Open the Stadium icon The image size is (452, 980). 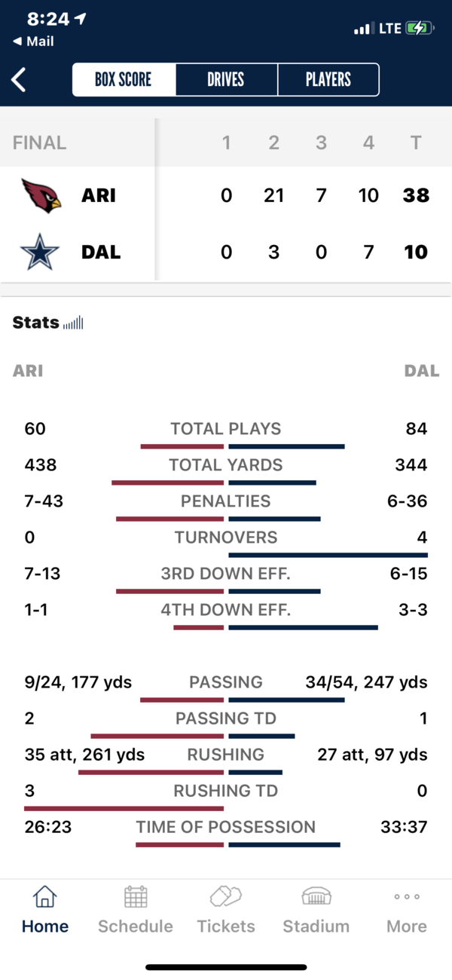316,896
